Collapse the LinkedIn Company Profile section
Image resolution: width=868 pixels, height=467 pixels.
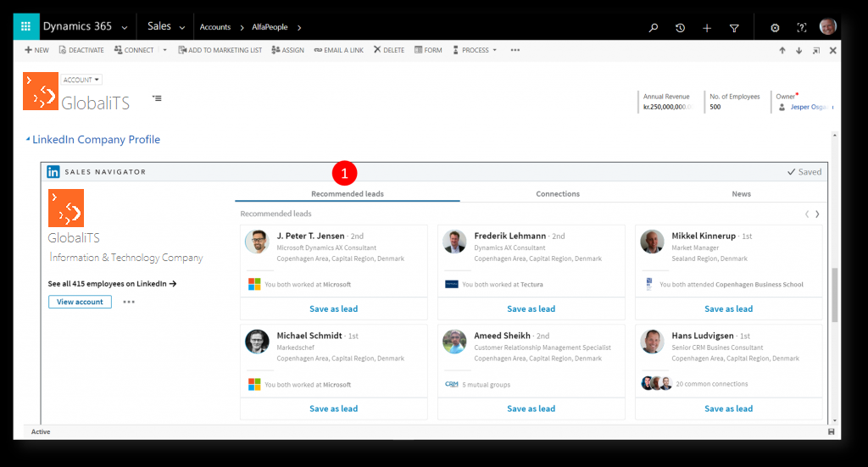pos(27,140)
